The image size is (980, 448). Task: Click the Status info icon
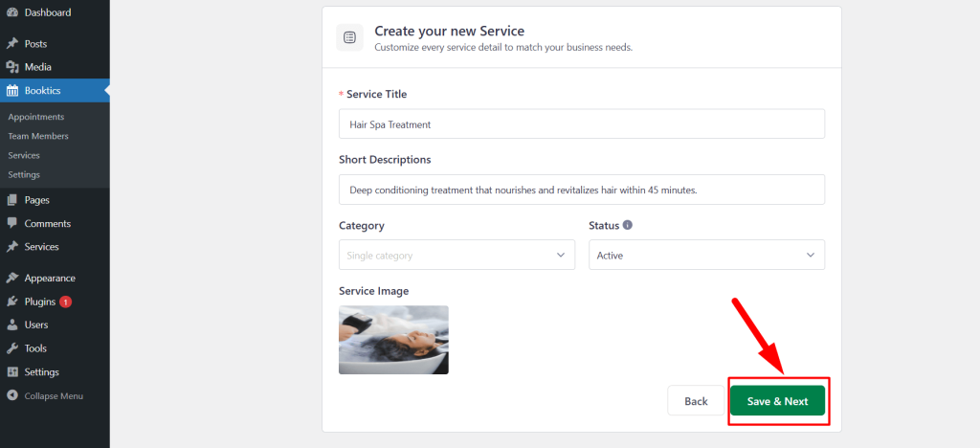pyautogui.click(x=628, y=225)
